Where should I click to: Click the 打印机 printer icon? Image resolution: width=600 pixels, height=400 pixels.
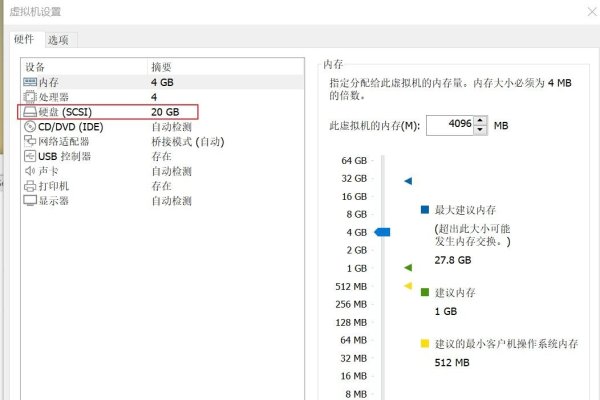point(30,186)
